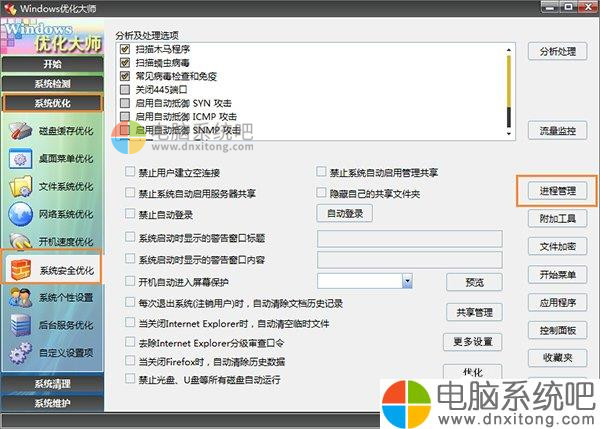Open the 系统检测 sidebar section
The image size is (600, 429).
point(52,84)
